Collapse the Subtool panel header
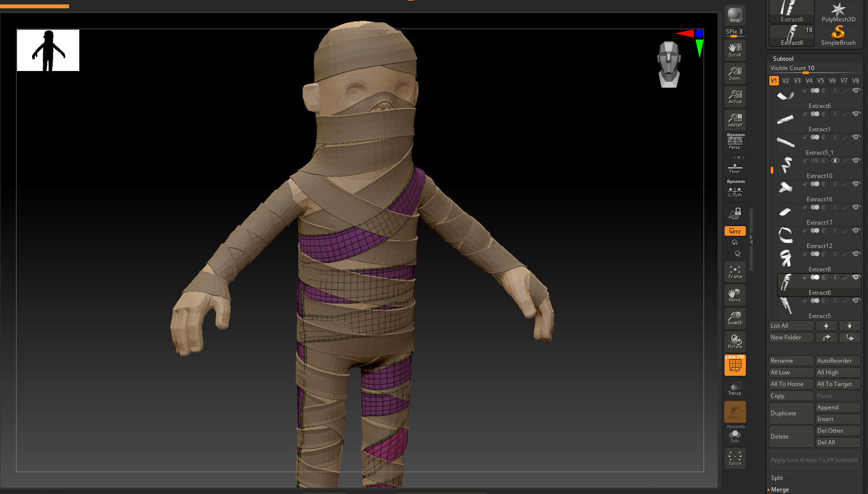 [783, 59]
